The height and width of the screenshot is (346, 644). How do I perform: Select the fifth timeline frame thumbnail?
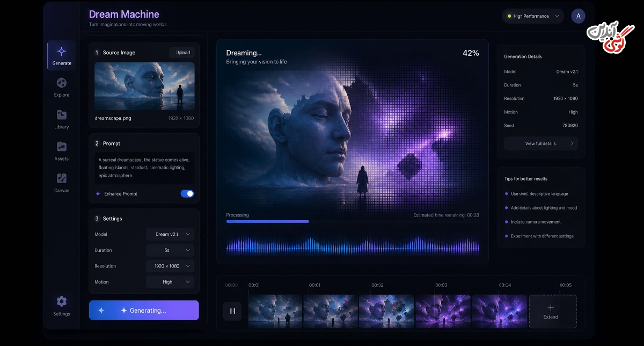pyautogui.click(x=499, y=311)
